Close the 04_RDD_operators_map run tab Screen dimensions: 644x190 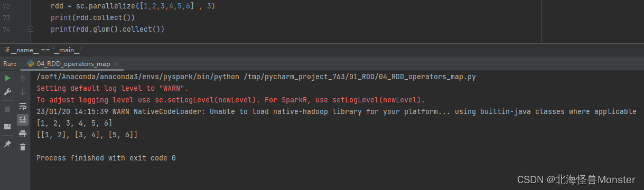click(117, 64)
